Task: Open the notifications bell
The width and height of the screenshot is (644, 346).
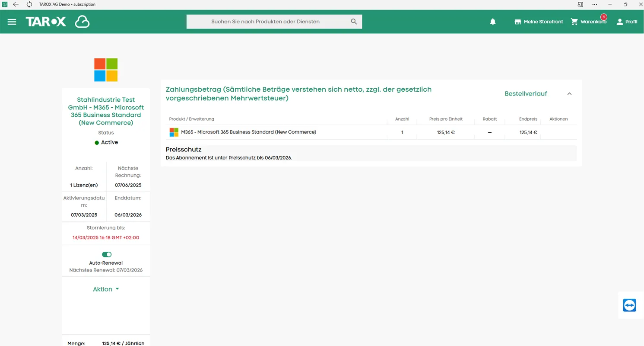Action: tap(493, 22)
